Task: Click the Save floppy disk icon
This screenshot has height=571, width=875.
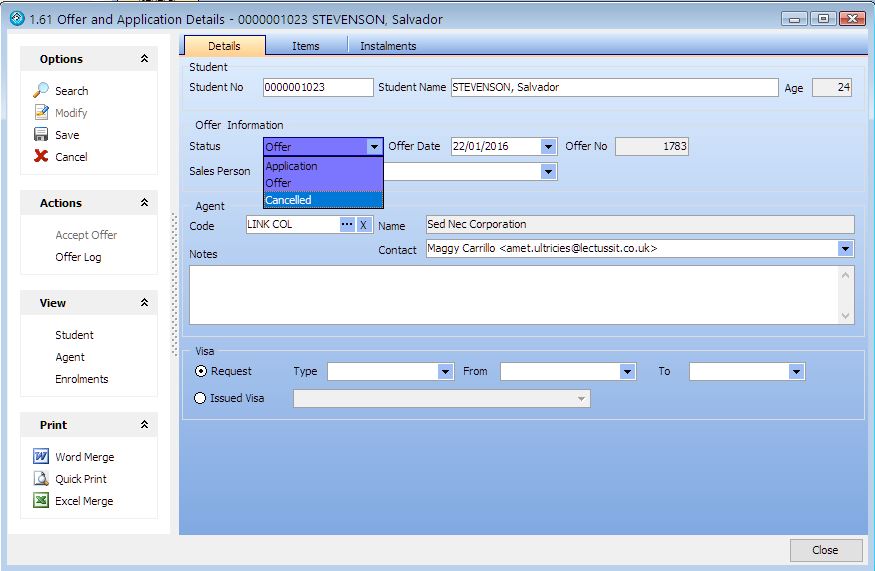Action: pyautogui.click(x=41, y=135)
